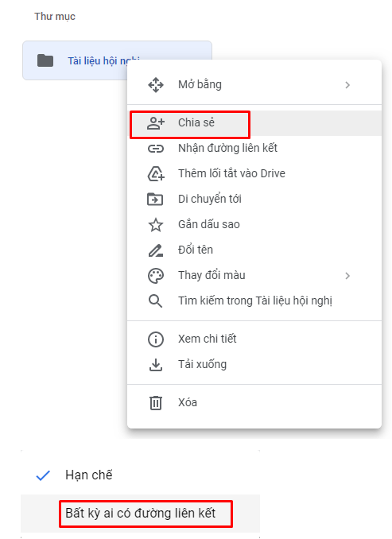Click the pencil rename icon

(156, 250)
